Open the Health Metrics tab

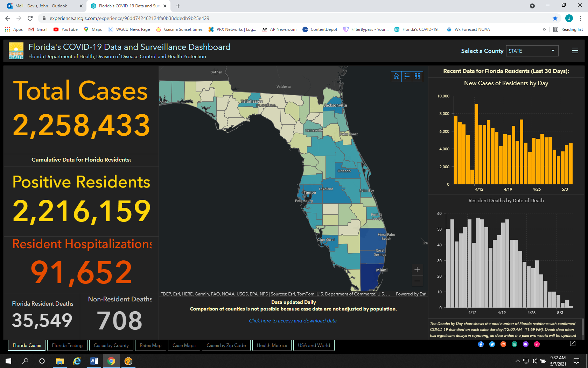(x=272, y=346)
